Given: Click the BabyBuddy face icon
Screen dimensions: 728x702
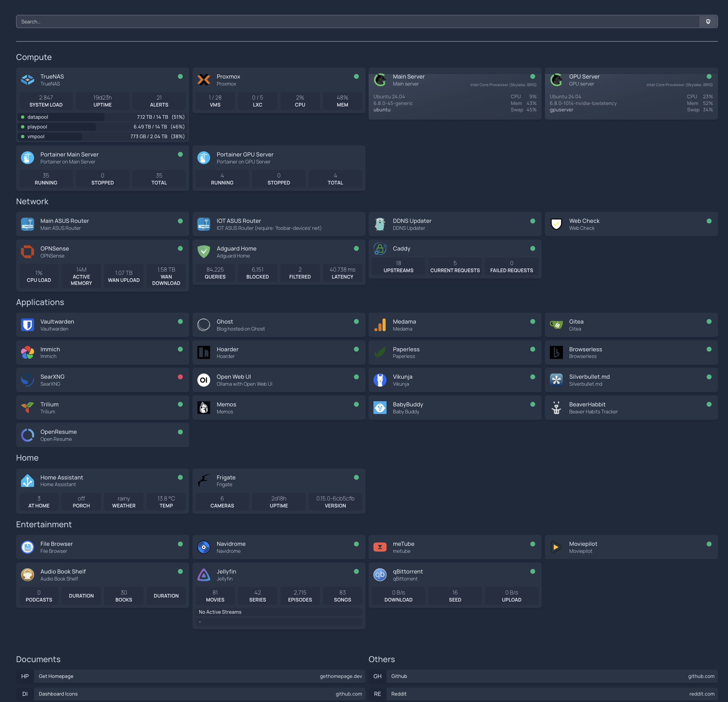Looking at the screenshot, I should [x=380, y=408].
